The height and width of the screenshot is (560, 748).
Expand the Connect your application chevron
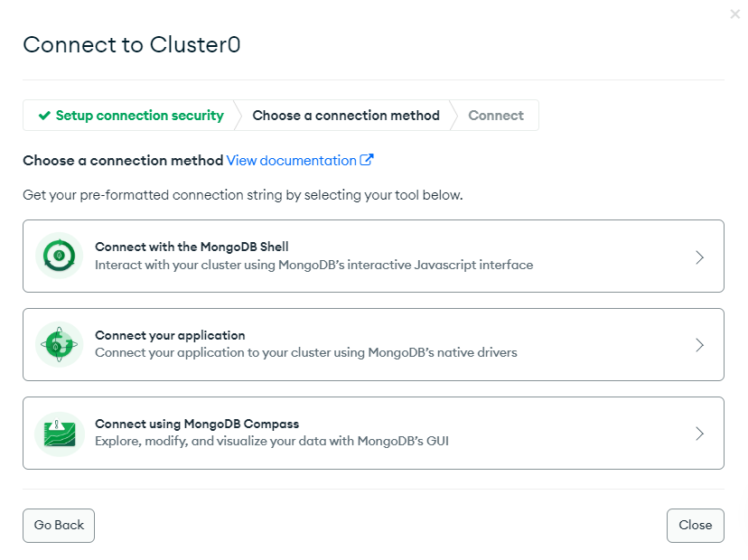point(699,345)
